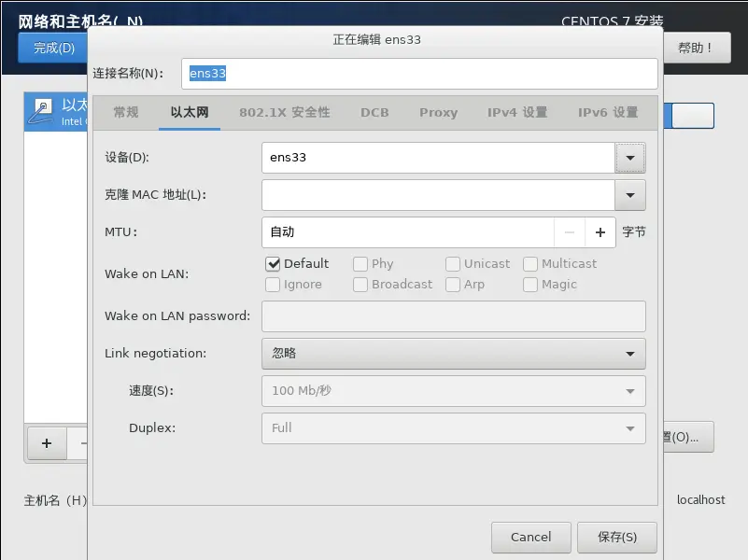
Task: Click the ethernet adapter icon in the device list
Action: [40, 111]
